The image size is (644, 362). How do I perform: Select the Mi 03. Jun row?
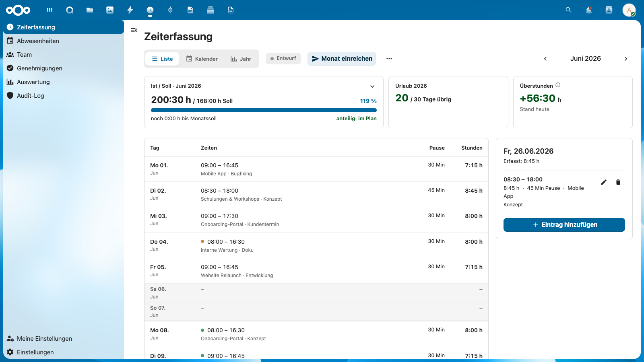coord(316,220)
